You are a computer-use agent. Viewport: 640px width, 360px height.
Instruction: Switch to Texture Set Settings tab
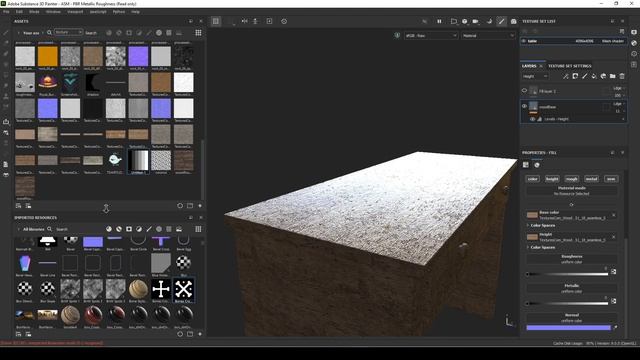569,66
